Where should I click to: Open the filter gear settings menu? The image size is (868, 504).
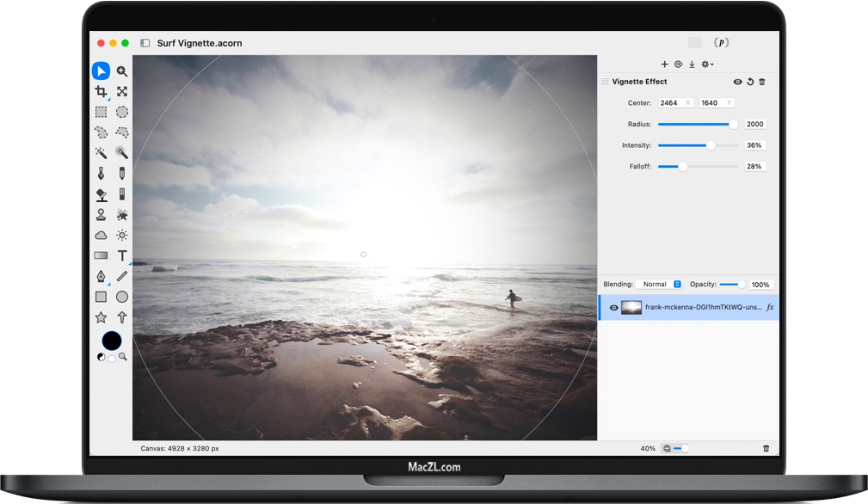pos(706,64)
